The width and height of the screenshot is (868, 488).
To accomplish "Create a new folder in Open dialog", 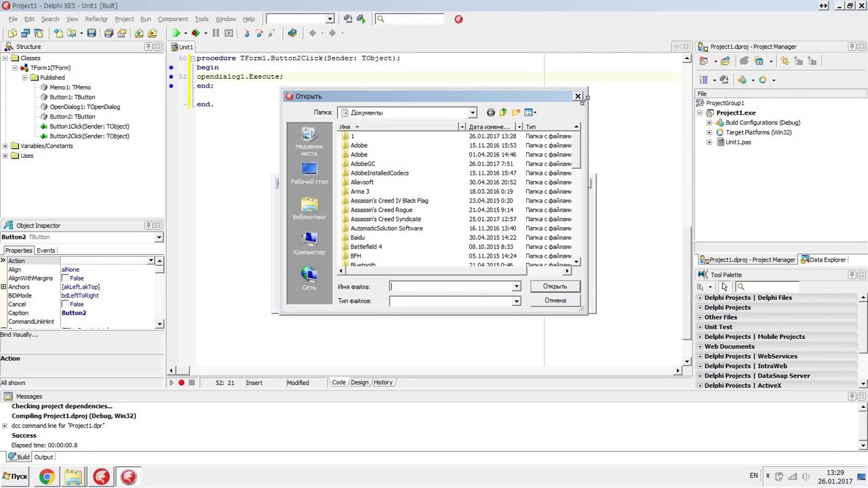I will tap(516, 113).
